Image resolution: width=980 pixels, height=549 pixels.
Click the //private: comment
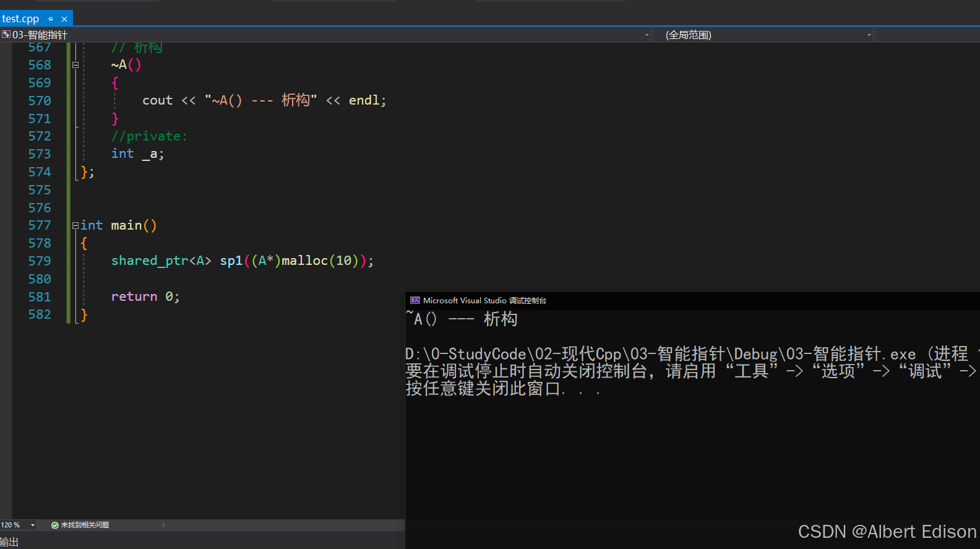(x=149, y=136)
